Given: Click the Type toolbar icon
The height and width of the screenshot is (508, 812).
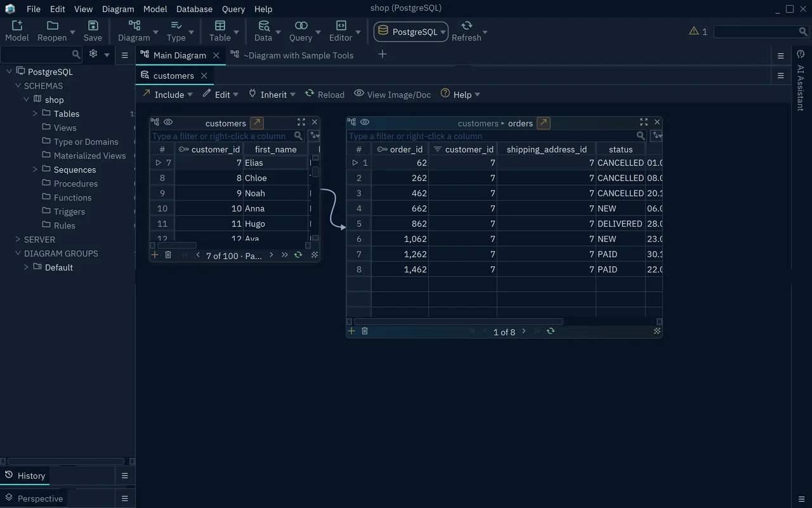Looking at the screenshot, I should tap(176, 26).
